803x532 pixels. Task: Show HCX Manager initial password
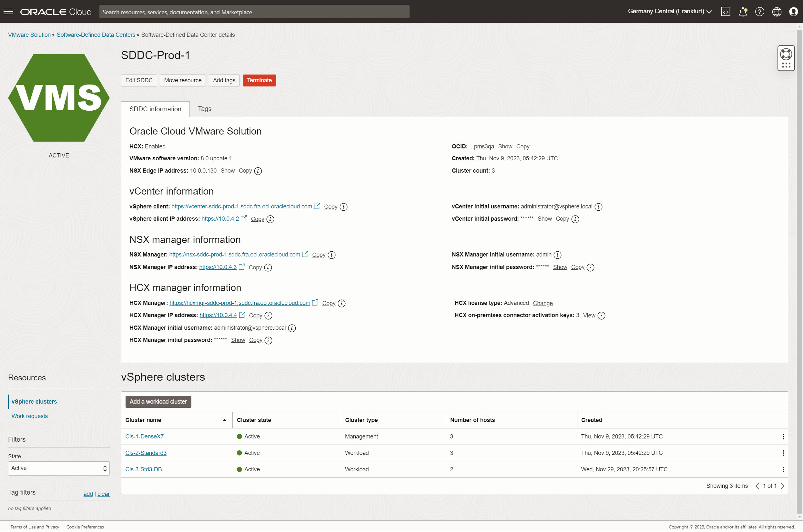(x=238, y=340)
